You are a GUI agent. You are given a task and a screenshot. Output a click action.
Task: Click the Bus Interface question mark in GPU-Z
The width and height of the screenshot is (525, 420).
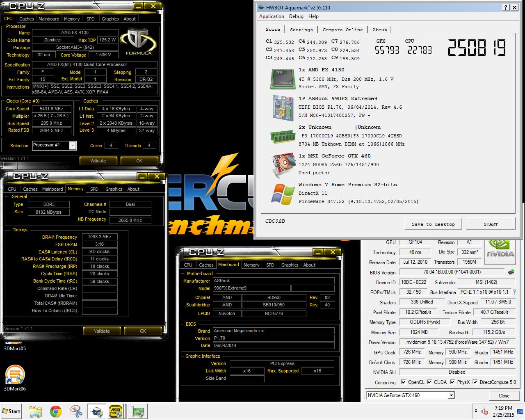point(514,292)
